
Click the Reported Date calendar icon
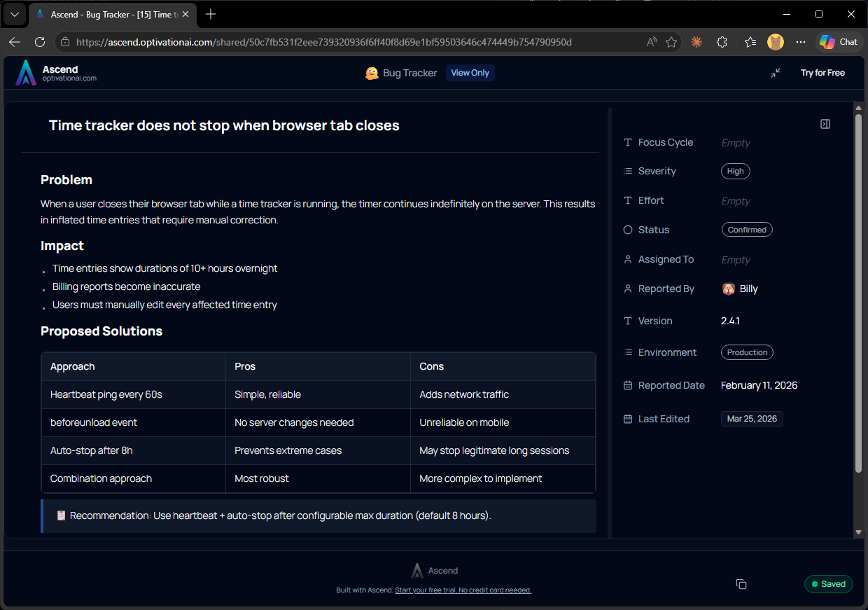click(628, 385)
